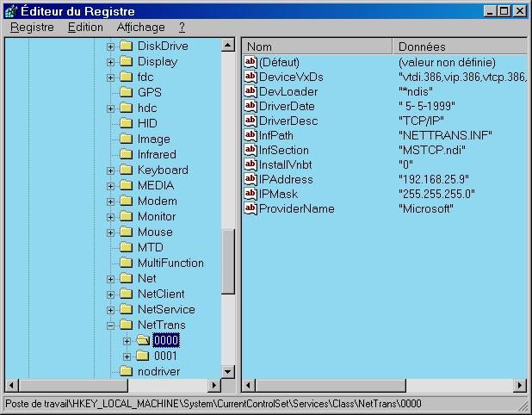Click the Infrared folder icon
The width and height of the screenshot is (532, 415).
[127, 154]
